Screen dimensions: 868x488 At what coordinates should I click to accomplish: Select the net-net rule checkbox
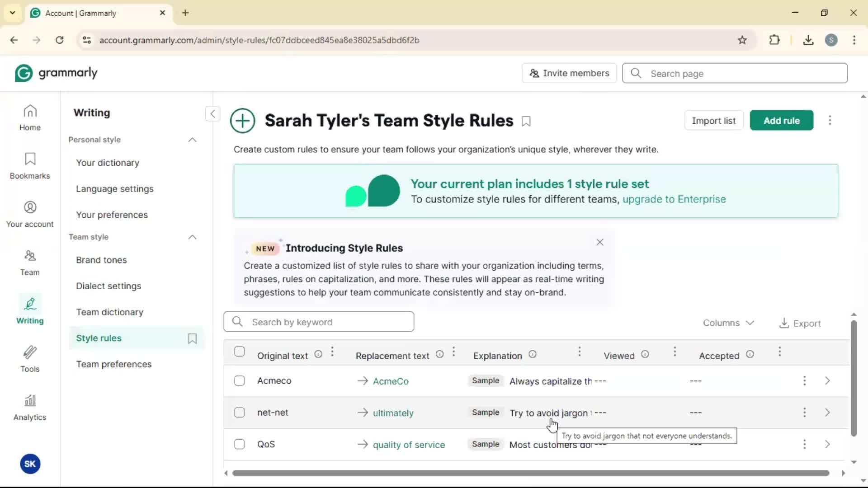pyautogui.click(x=240, y=413)
